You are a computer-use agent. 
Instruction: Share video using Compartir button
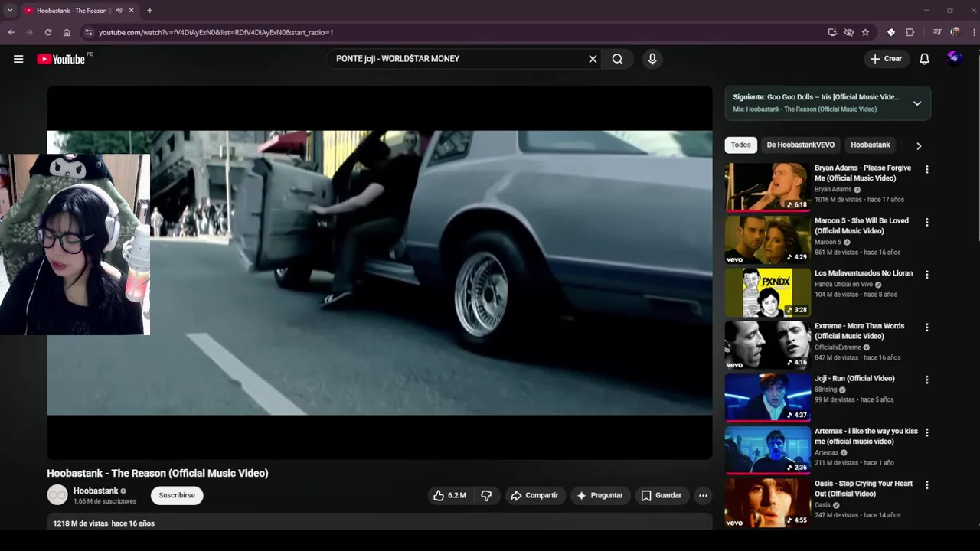pos(534,495)
